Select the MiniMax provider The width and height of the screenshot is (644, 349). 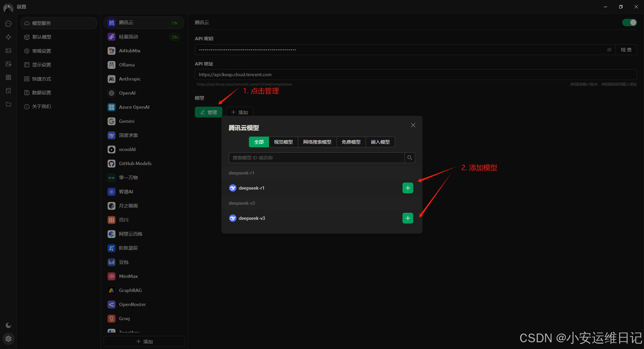coord(144,276)
